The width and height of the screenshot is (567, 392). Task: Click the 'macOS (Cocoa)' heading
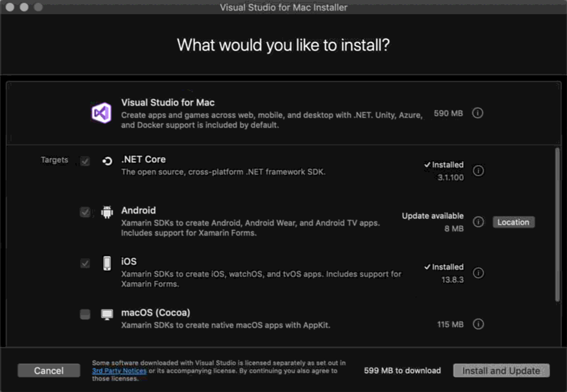coord(156,313)
